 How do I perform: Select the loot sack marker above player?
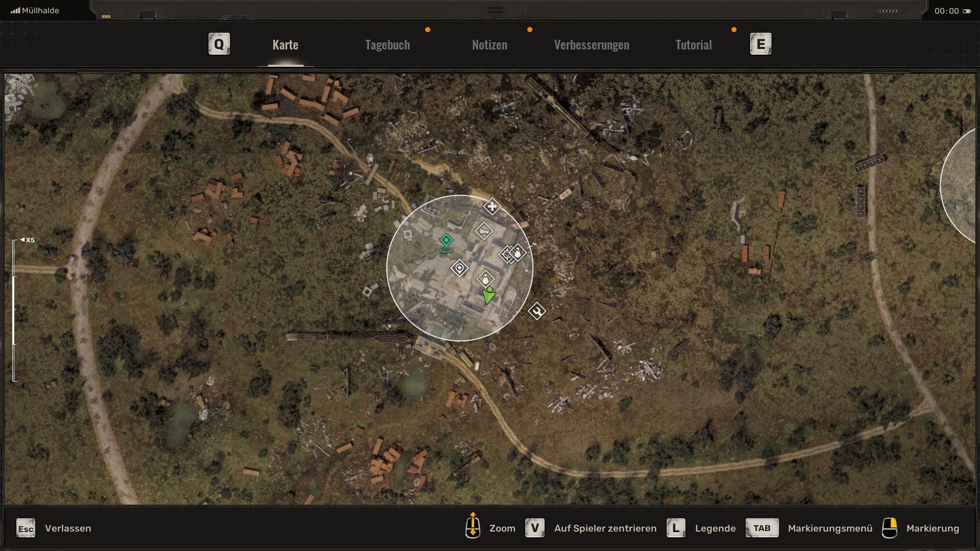point(485,279)
